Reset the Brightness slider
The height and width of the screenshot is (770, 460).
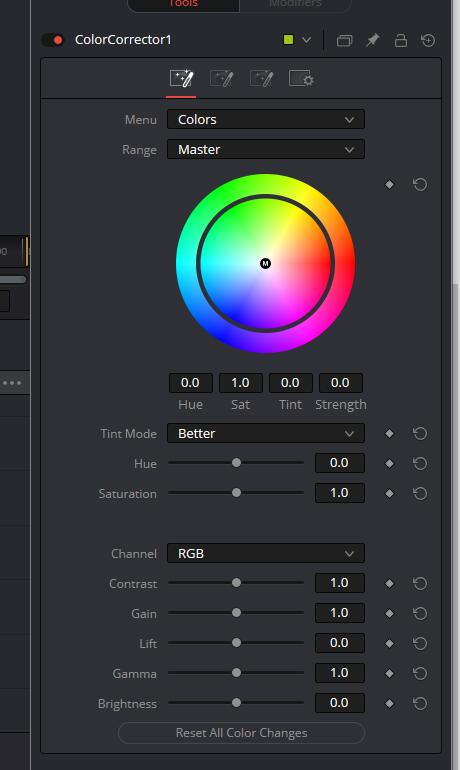(x=420, y=704)
